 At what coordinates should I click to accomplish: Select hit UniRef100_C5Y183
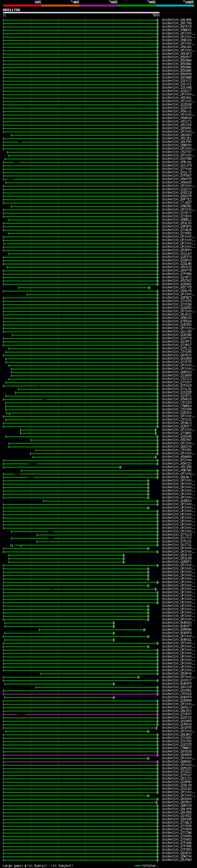pos(177,403)
